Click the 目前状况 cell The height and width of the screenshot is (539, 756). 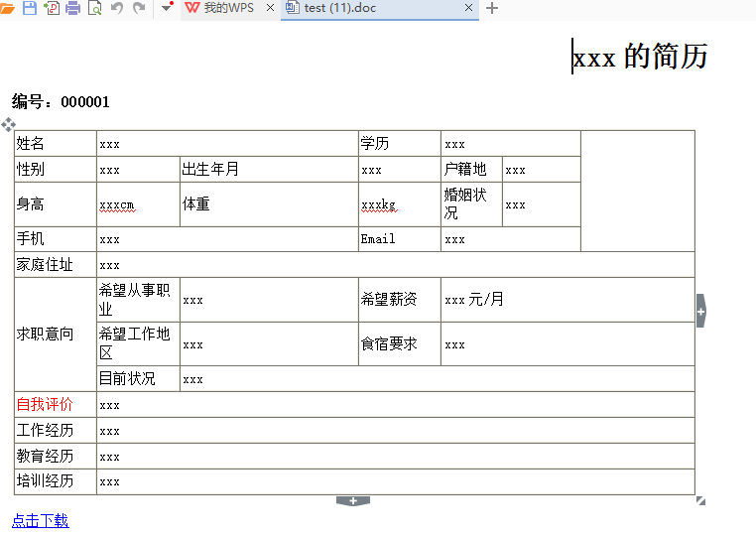point(138,378)
